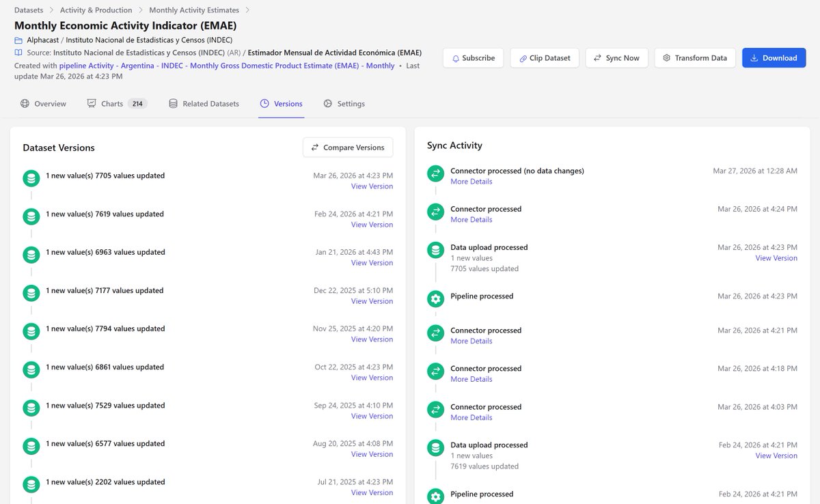The image size is (820, 504).
Task: View Version from Nov 25, 2025
Action: 372,339
